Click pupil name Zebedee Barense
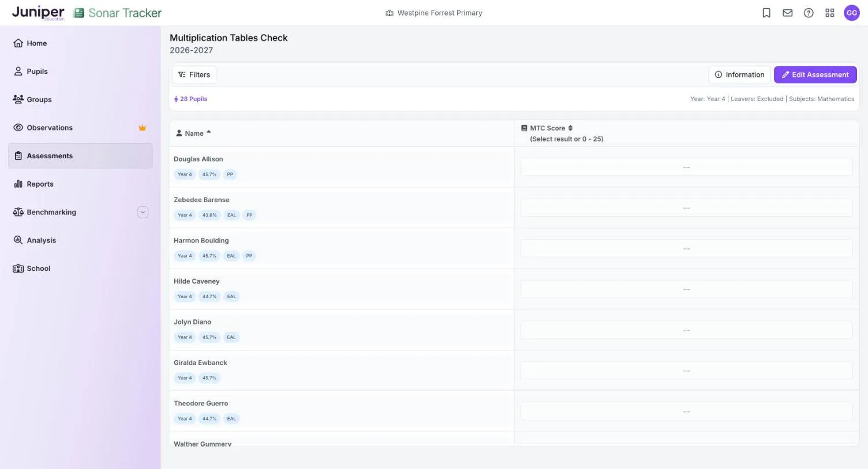 (x=201, y=200)
